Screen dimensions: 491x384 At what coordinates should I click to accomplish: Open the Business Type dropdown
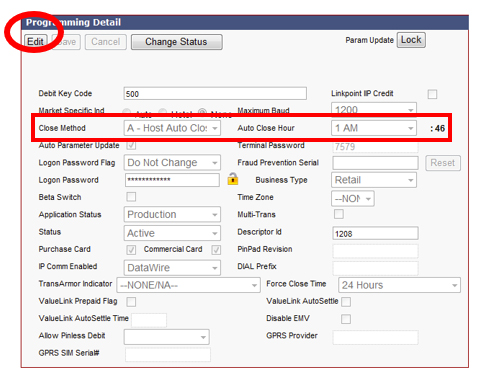(x=374, y=180)
